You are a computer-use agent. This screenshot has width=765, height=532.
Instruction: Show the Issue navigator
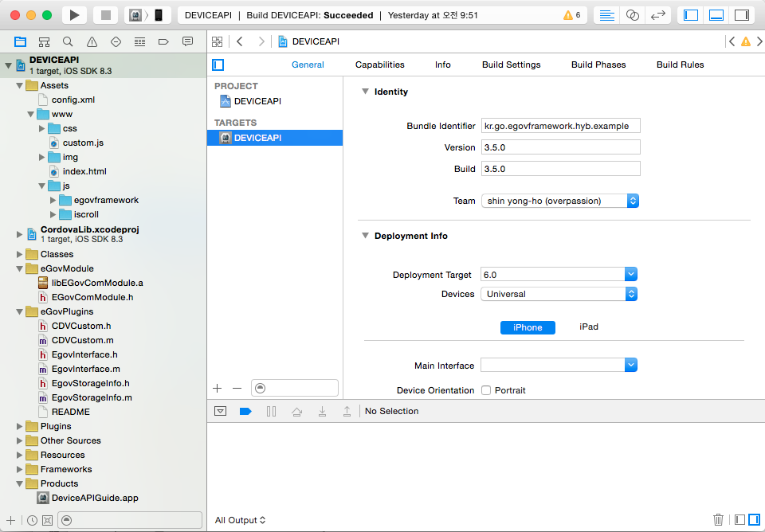pos(92,41)
